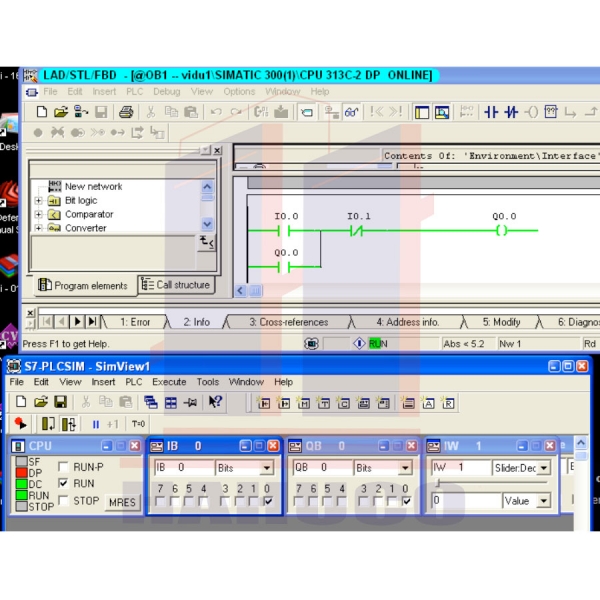This screenshot has width=600, height=600.
Task: Expand Comparator tree node
Action: 38,214
